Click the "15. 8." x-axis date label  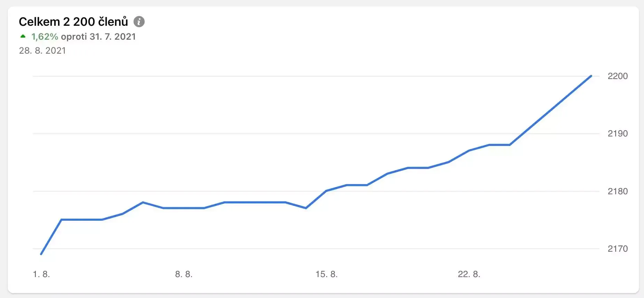[x=327, y=274]
